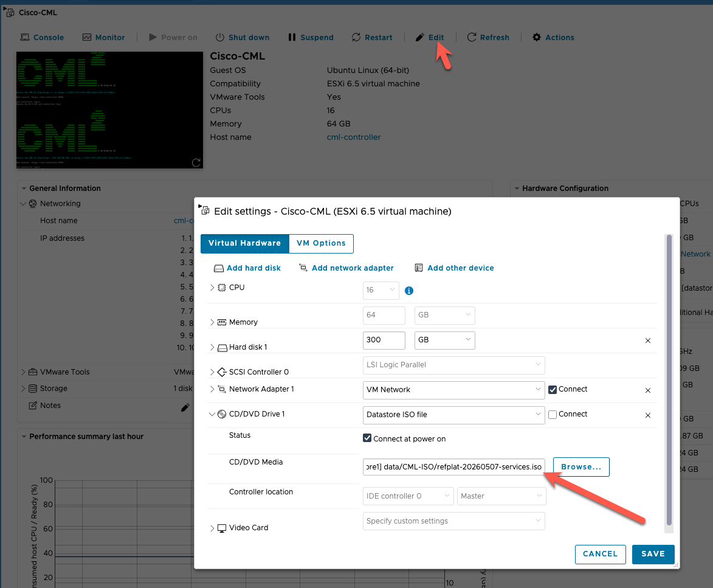Collapse the Performance summary last hour panel
The height and width of the screenshot is (588, 713).
pos(24,437)
